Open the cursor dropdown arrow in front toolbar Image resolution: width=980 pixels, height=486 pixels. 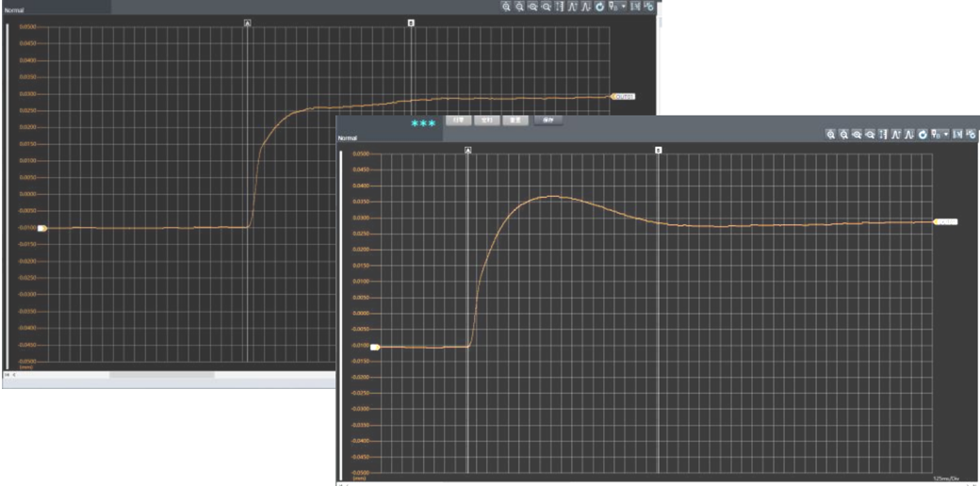(945, 135)
